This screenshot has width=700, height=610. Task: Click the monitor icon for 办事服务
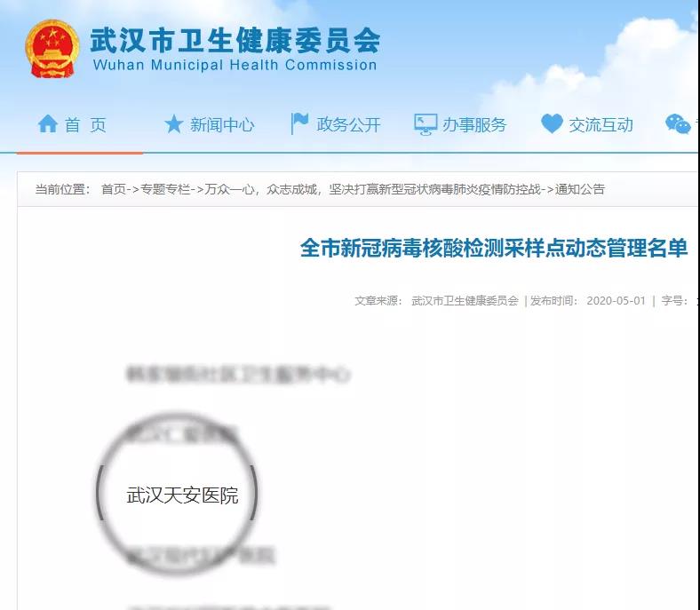(x=425, y=124)
